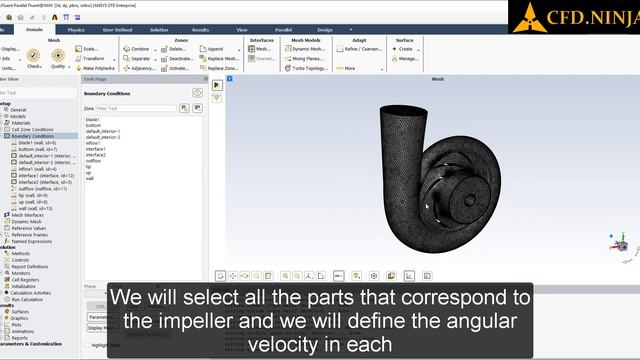Click Activate zones in the ribbon
640x360 pixels.
tap(175, 69)
